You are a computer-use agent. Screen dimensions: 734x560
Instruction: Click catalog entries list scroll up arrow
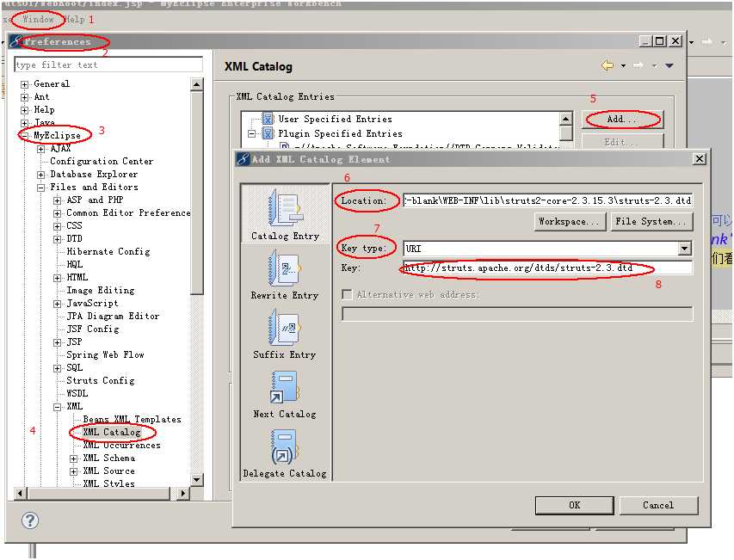pos(566,119)
